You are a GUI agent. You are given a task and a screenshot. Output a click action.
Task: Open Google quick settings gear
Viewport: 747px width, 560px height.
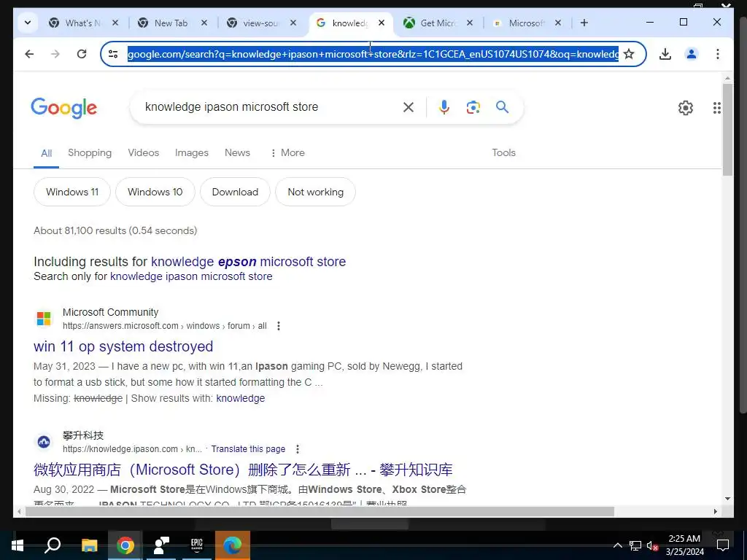[686, 108]
